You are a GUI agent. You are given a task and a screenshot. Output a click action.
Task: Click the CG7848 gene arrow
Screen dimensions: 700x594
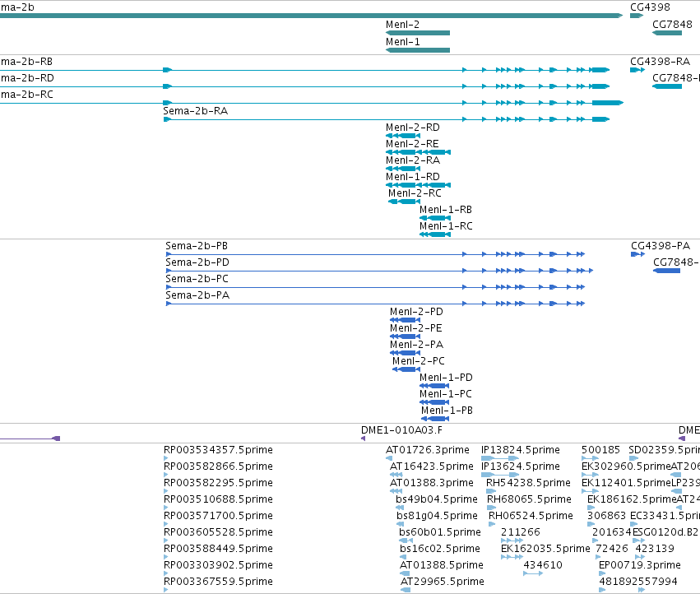[x=667, y=33]
